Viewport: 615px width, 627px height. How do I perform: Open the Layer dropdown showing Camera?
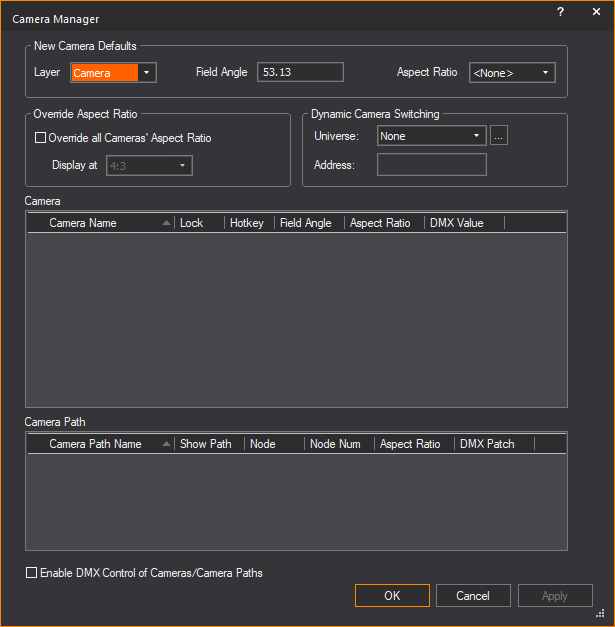pyautogui.click(x=113, y=73)
